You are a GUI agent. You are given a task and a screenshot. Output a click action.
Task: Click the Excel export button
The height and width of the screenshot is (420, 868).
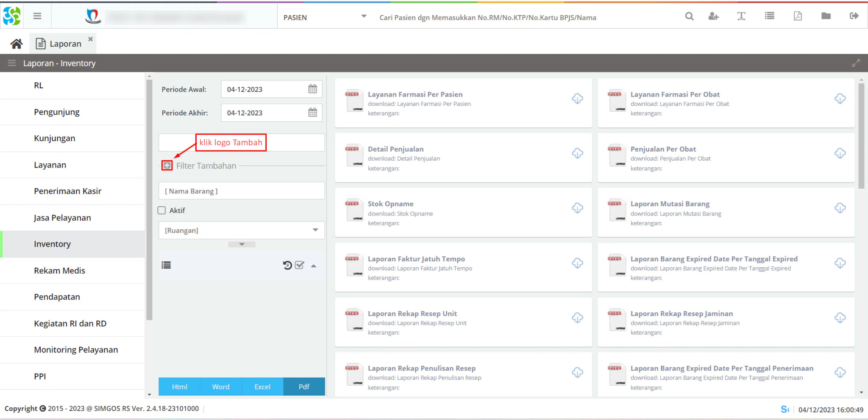pyautogui.click(x=262, y=386)
